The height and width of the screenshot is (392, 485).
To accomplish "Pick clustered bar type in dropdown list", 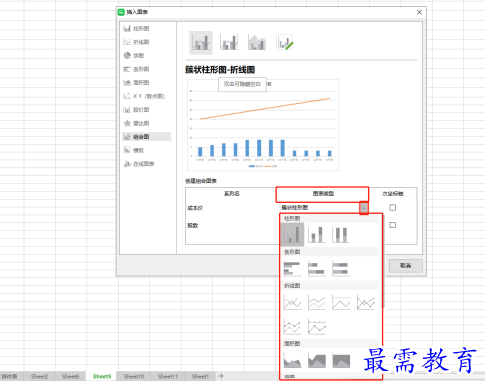I will (292, 268).
